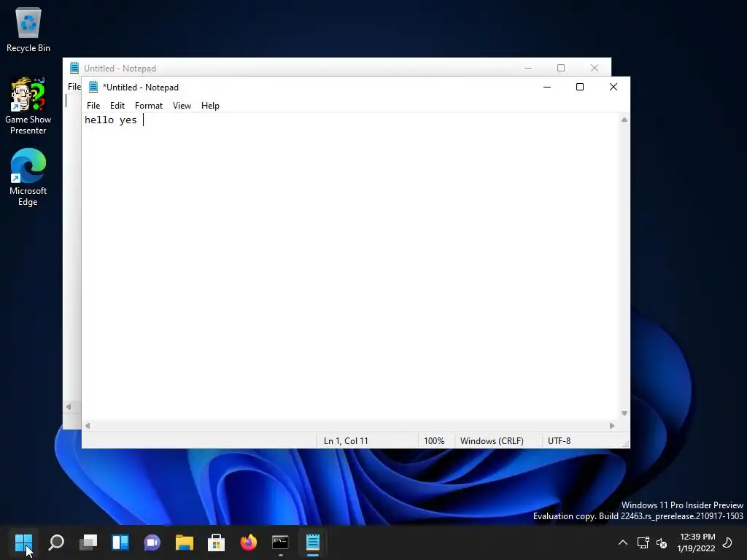Open the View menu
Screen dimensions: 747x560
[182, 106]
